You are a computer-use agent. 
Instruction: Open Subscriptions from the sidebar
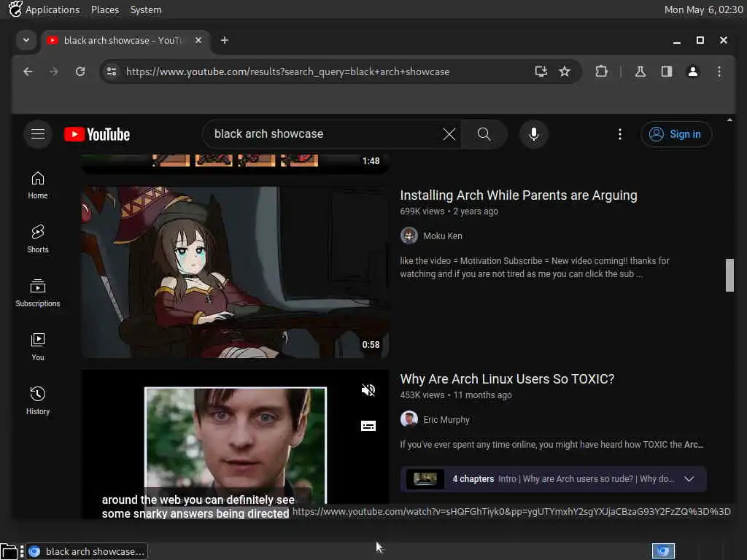point(38,292)
